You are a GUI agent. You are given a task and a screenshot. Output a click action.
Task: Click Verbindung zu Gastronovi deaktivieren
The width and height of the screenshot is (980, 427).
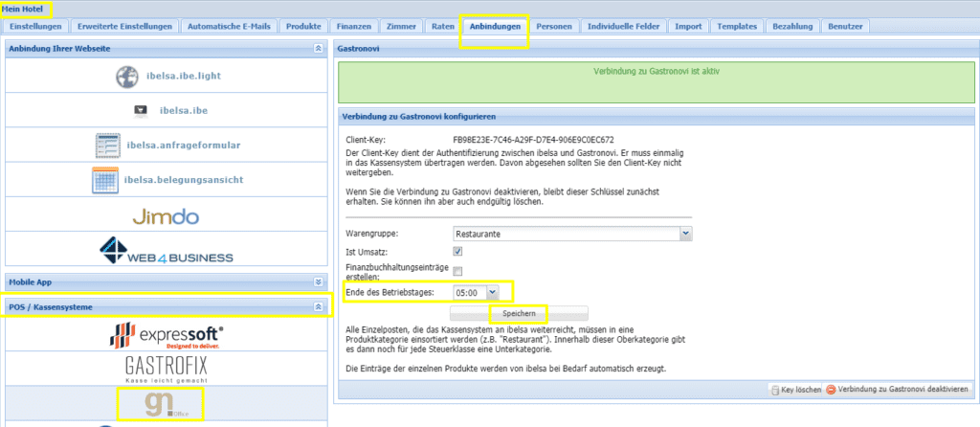point(898,390)
